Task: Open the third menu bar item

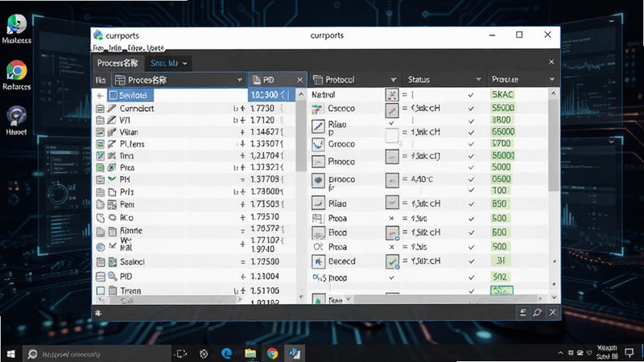Action: [134, 48]
